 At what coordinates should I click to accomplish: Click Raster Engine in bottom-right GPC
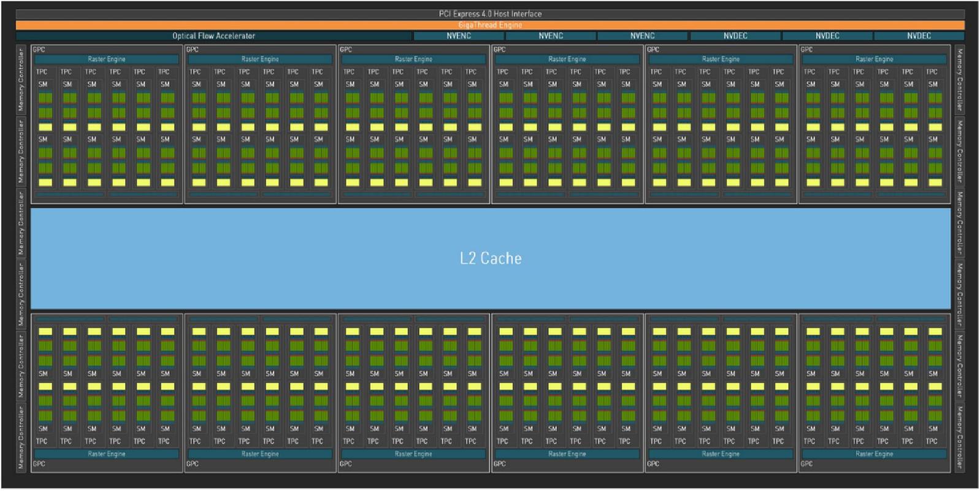[874, 454]
